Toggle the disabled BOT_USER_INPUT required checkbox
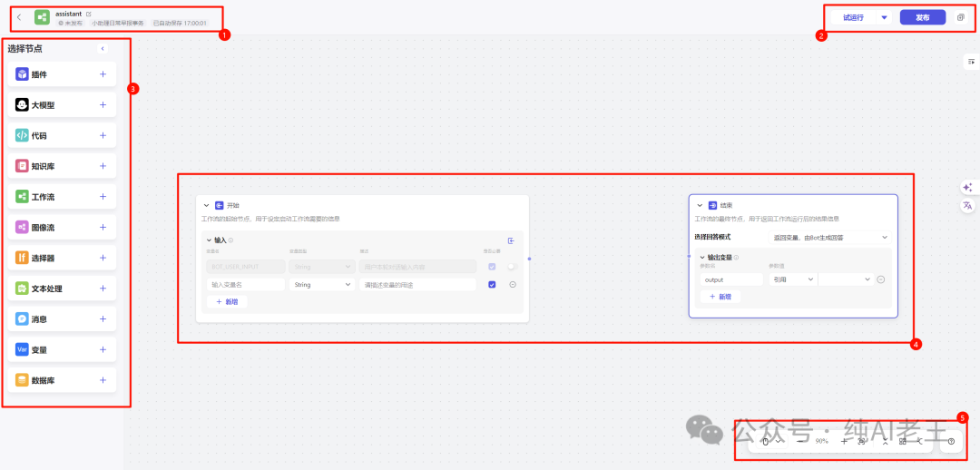 pos(492,266)
